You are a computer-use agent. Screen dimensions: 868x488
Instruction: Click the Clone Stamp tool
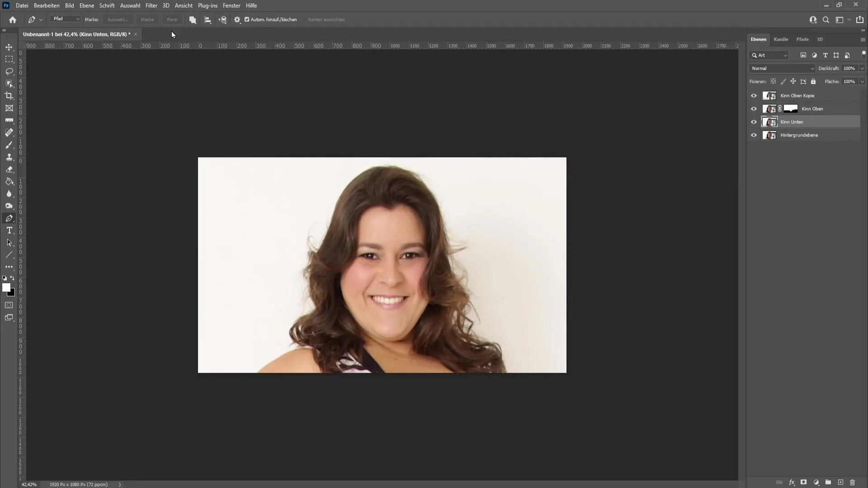[9, 157]
